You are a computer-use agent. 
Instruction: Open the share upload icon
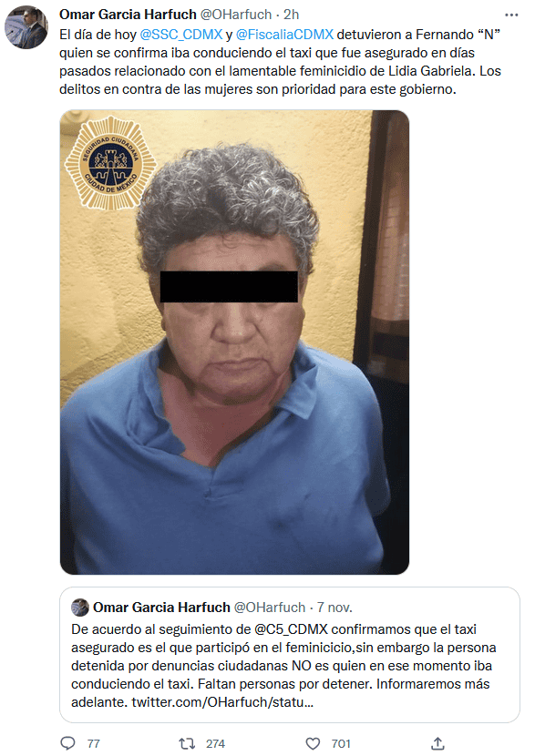pyautogui.click(x=437, y=743)
